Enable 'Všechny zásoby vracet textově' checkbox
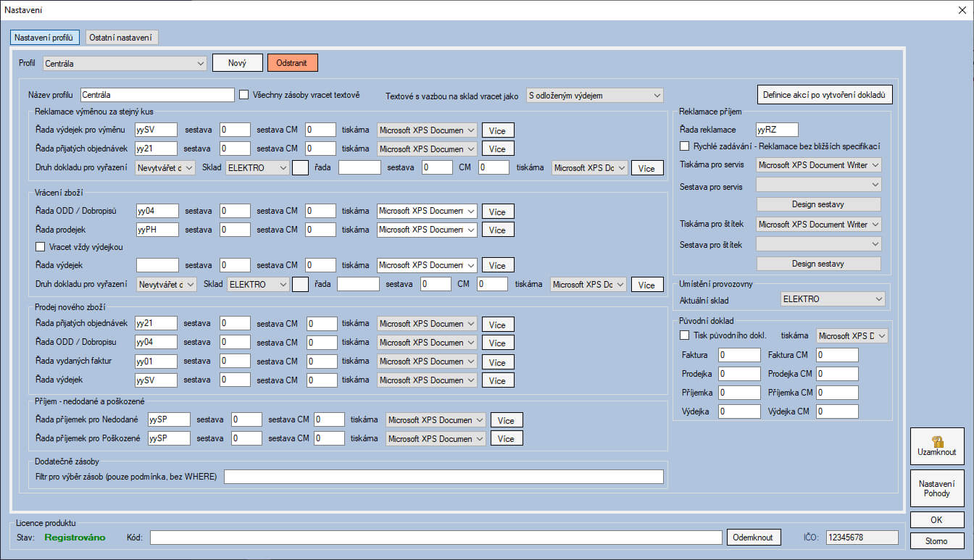The image size is (974, 560). (x=244, y=95)
